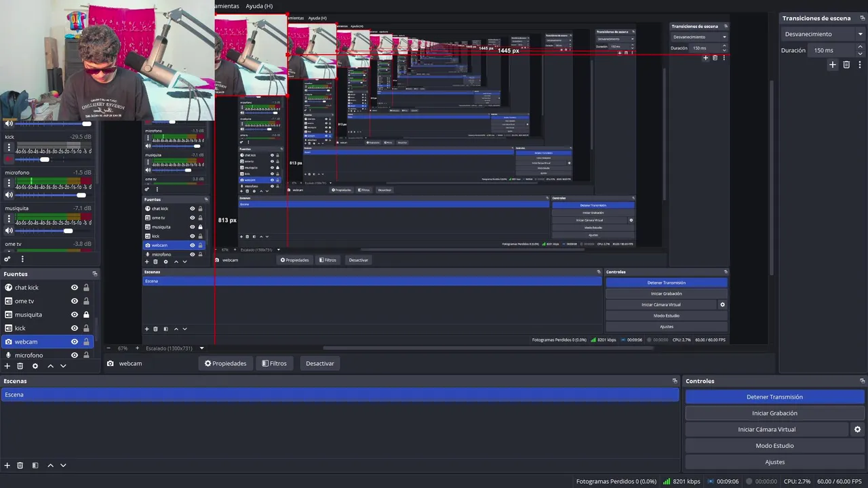Select the chat kick source row
The height and width of the screenshot is (488, 868).
coord(49,287)
